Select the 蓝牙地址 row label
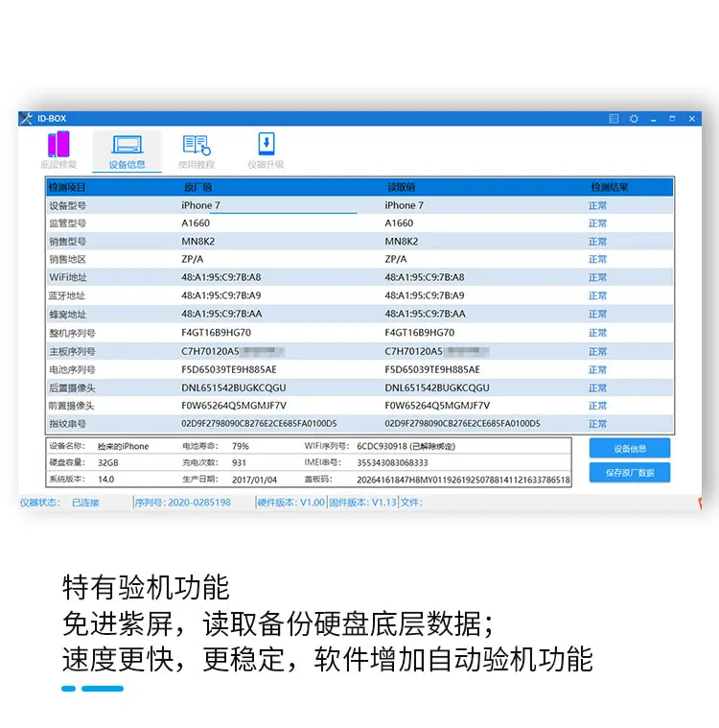This screenshot has height=728, width=719. pos(67,295)
